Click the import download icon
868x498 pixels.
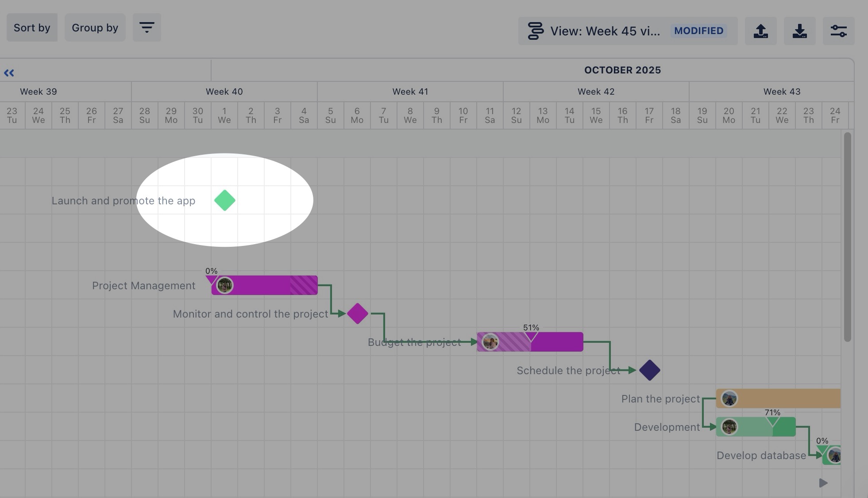(799, 31)
